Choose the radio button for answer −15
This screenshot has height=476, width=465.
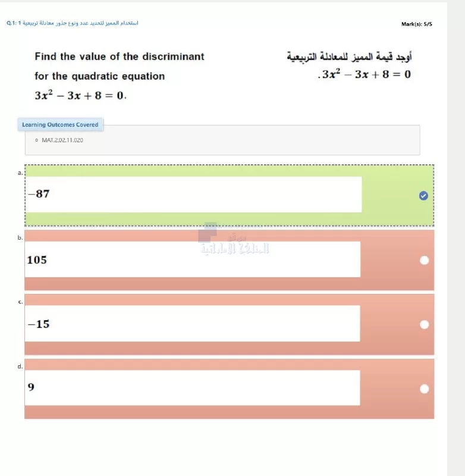click(424, 324)
